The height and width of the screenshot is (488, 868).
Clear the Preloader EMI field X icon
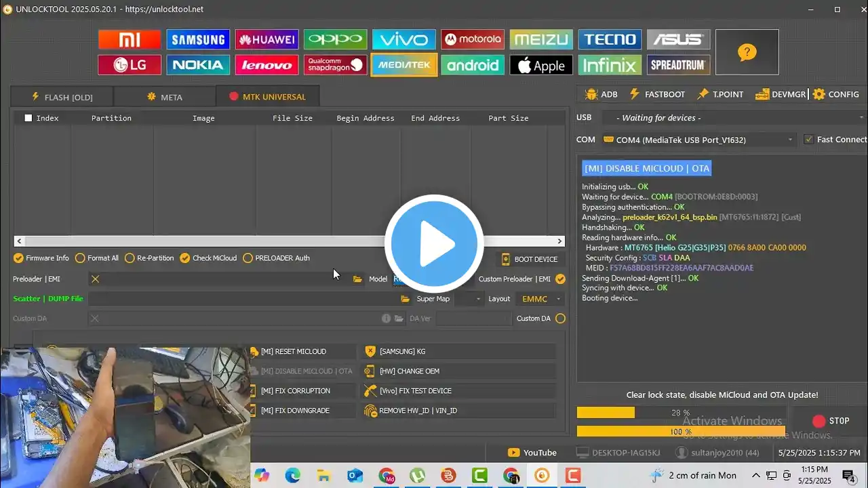tap(95, 279)
